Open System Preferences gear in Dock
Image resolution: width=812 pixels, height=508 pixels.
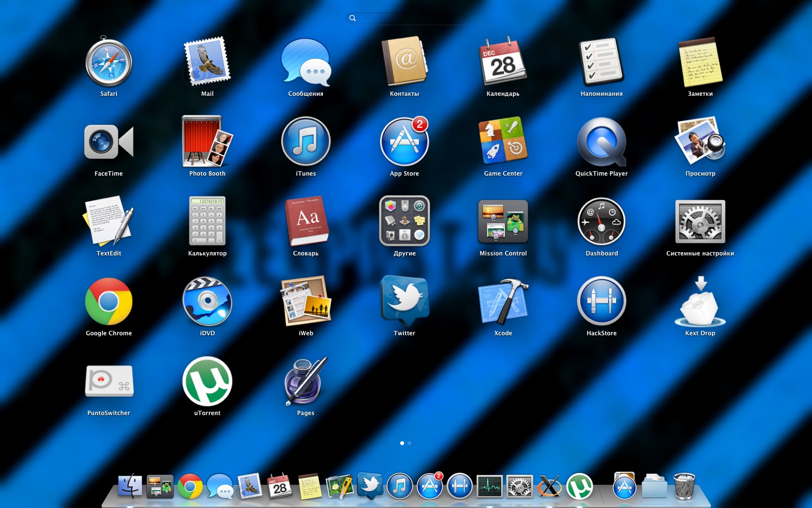click(520, 486)
